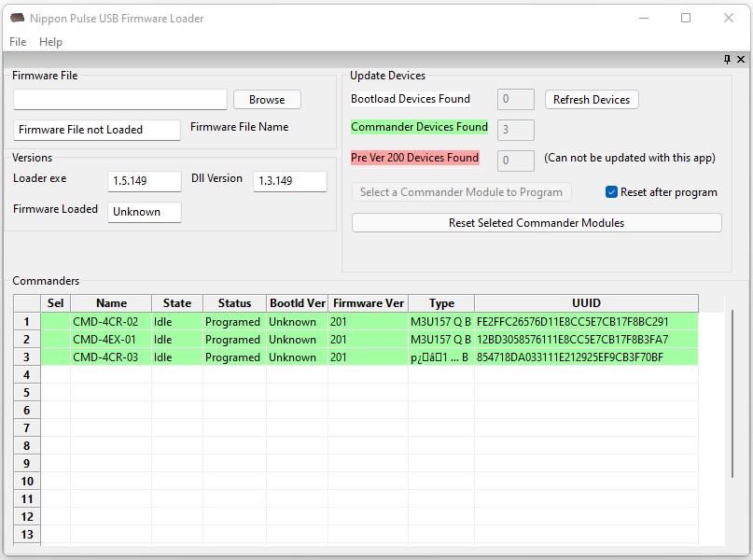Click the Firmware File not Loaded field

96,130
